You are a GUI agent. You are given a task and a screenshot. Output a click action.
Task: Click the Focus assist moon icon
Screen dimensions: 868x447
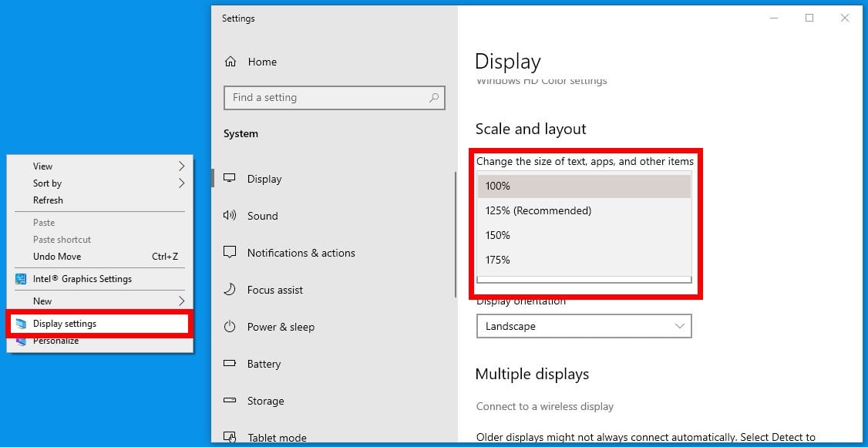229,290
